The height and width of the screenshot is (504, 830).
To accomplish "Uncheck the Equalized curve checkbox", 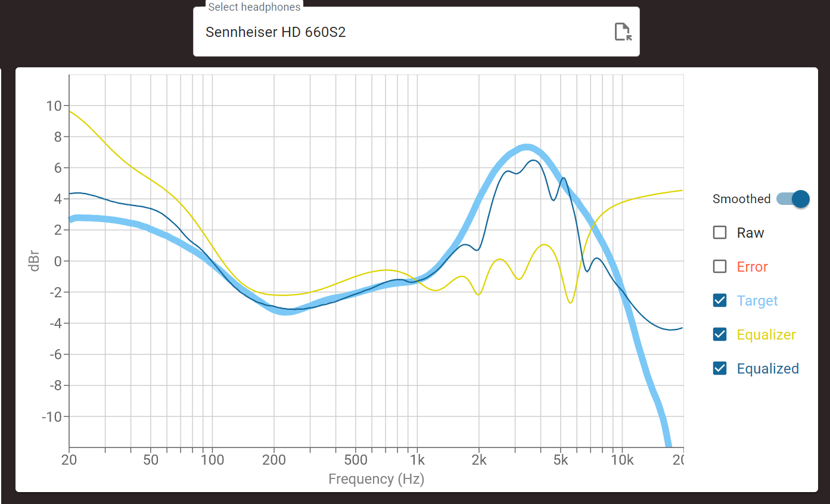I will tap(720, 369).
